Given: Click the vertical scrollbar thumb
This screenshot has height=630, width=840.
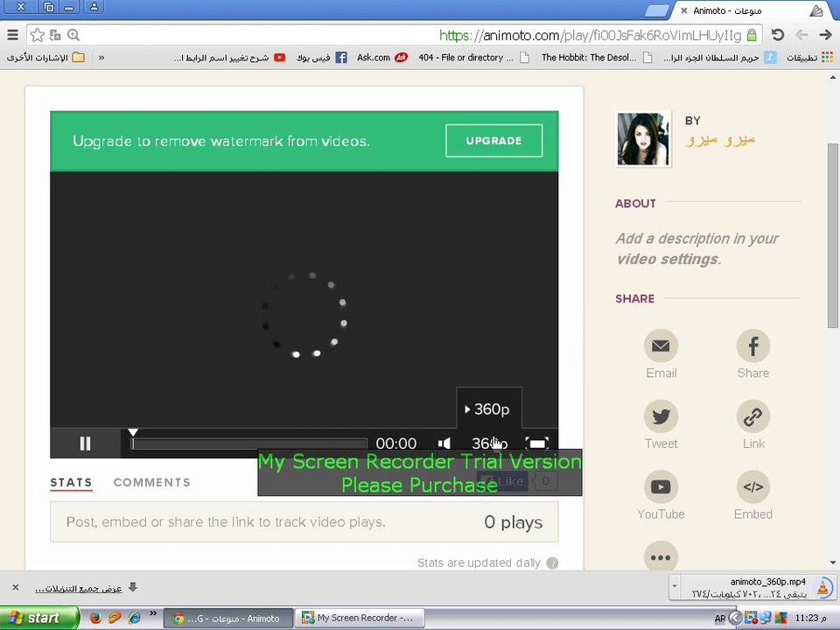Looking at the screenshot, I should [x=832, y=235].
